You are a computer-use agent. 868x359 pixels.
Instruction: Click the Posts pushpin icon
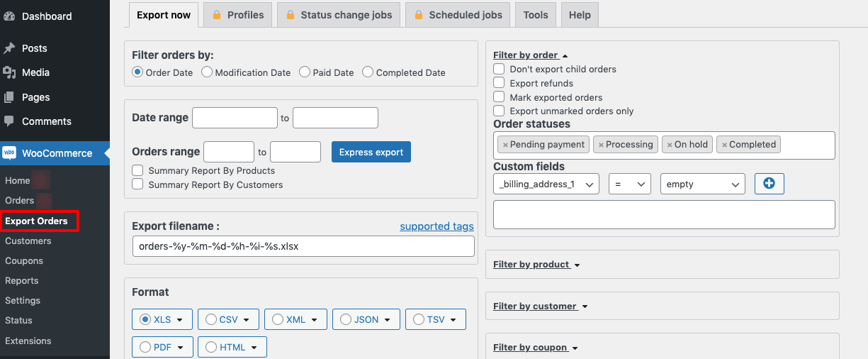coord(10,48)
